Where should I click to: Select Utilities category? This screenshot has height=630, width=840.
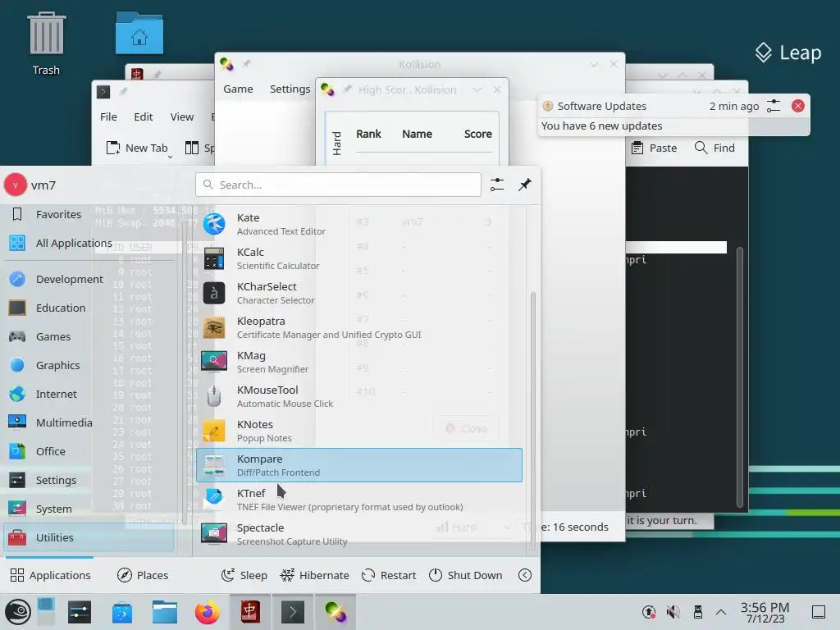[89, 537]
